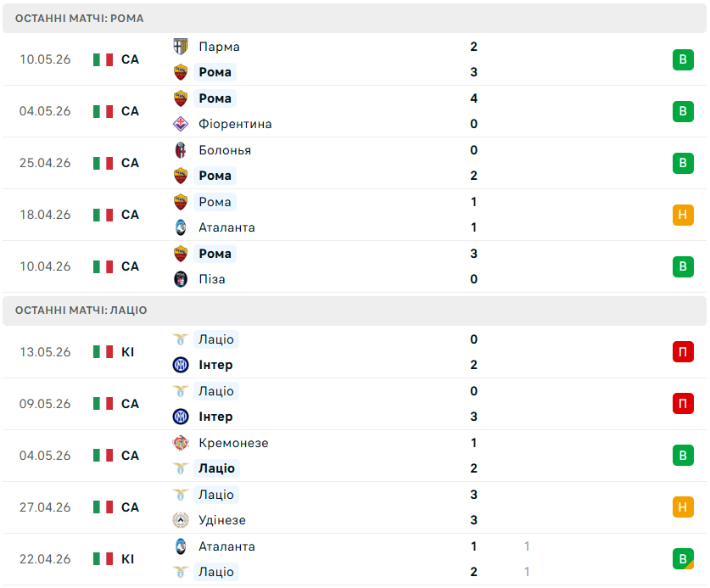Viewport: 710px width, 588px height.
Task: Click Italian flag beside the 10.05.26 match
Action: pyautogui.click(x=103, y=59)
